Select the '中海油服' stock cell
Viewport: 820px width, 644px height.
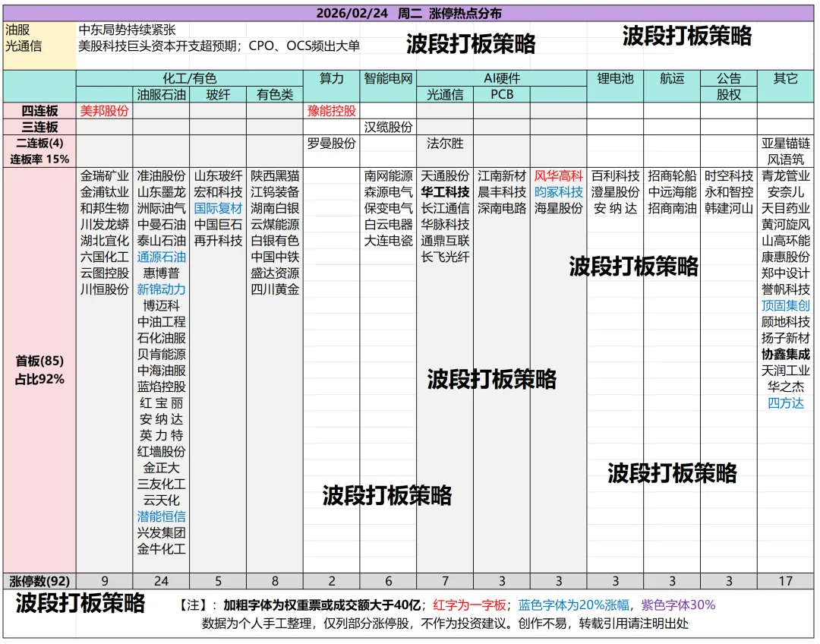[161, 371]
